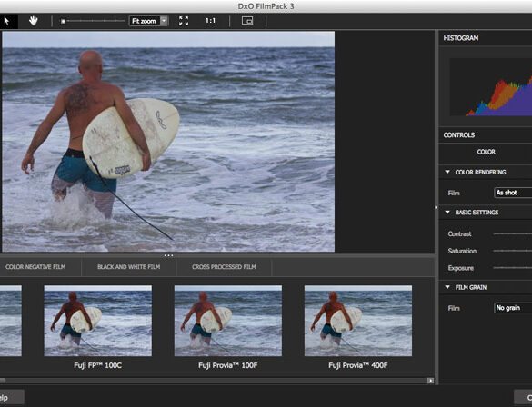
Task: Select the COLOR controls tab
Action: click(487, 152)
